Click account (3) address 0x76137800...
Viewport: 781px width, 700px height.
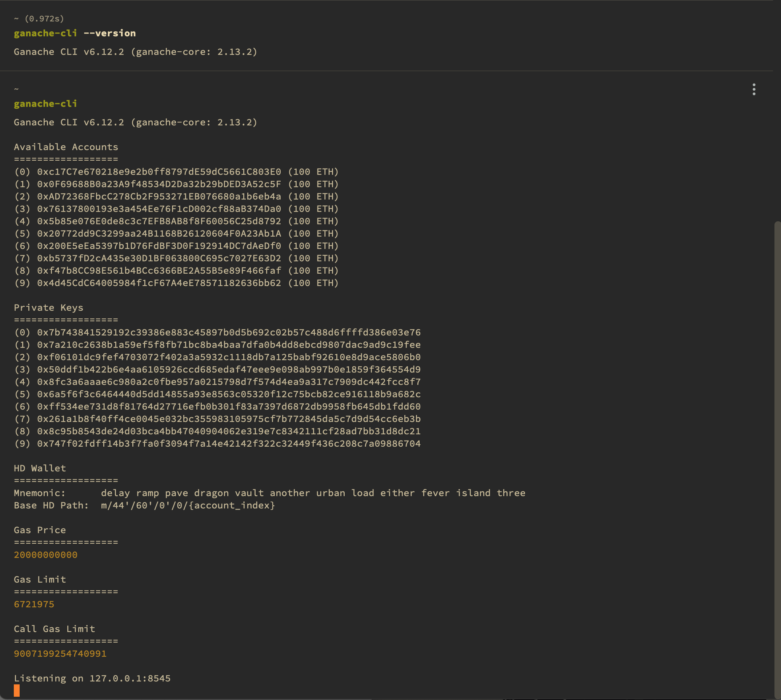pos(159,209)
